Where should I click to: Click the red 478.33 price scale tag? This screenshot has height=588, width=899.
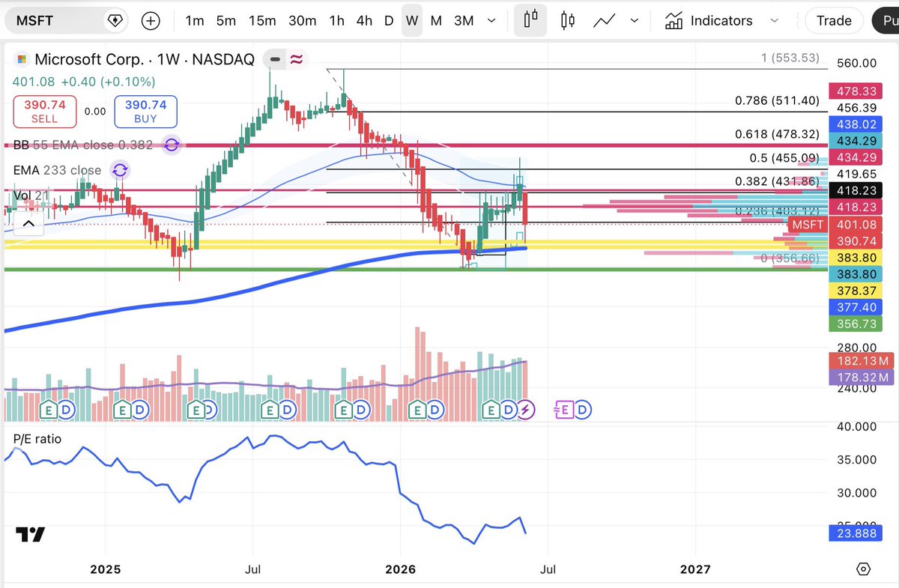tap(857, 91)
